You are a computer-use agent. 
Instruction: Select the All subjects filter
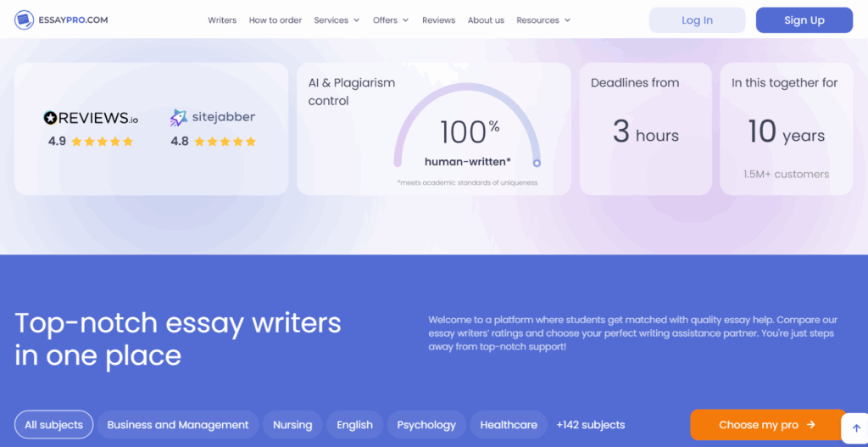pos(53,425)
